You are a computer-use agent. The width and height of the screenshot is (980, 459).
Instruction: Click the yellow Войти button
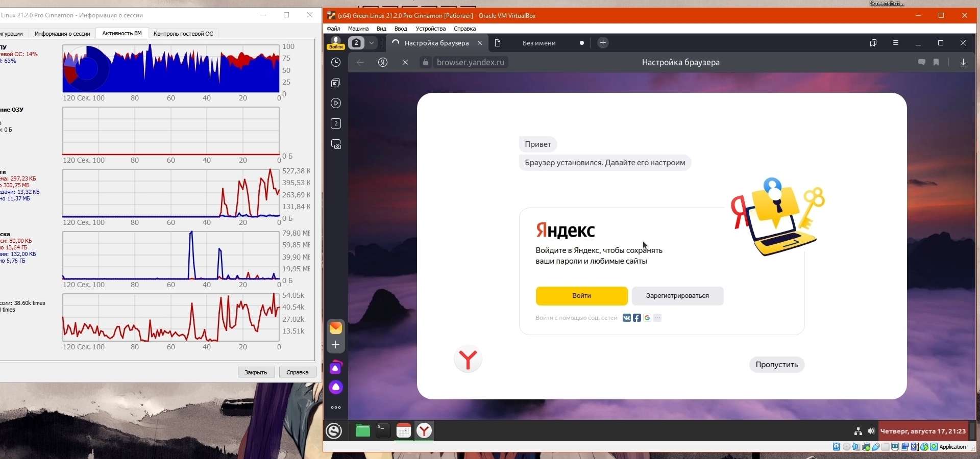click(581, 296)
